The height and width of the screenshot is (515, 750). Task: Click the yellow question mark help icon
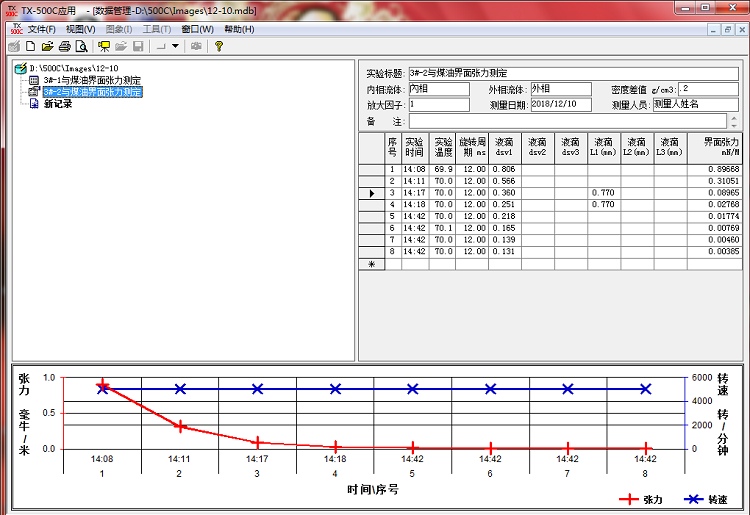pyautogui.click(x=218, y=46)
